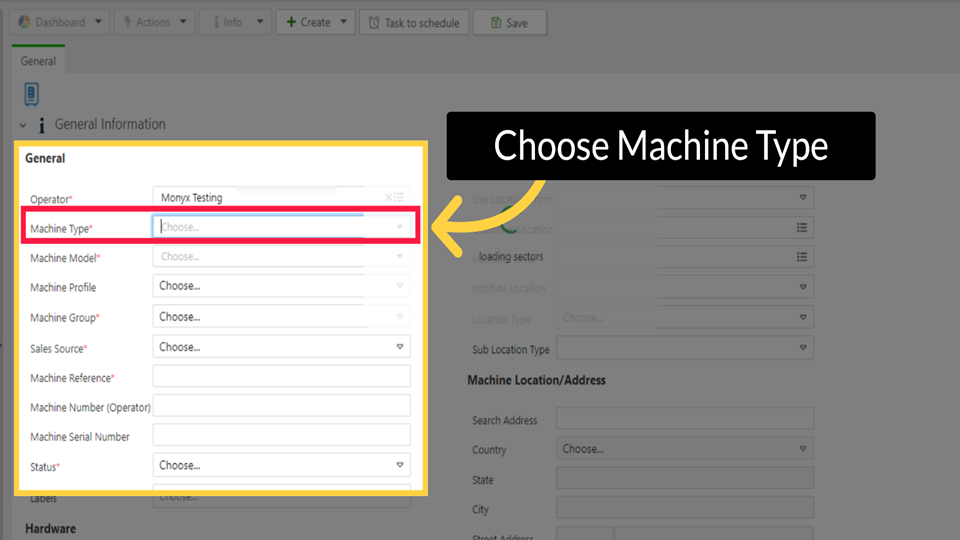Click the machine device icon below the General tab

(x=31, y=94)
